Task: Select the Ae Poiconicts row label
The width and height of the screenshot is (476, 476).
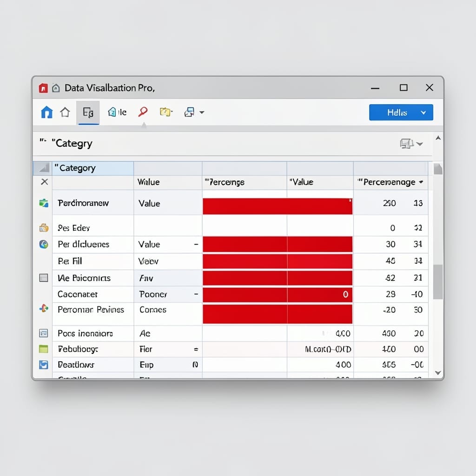Action: point(84,278)
